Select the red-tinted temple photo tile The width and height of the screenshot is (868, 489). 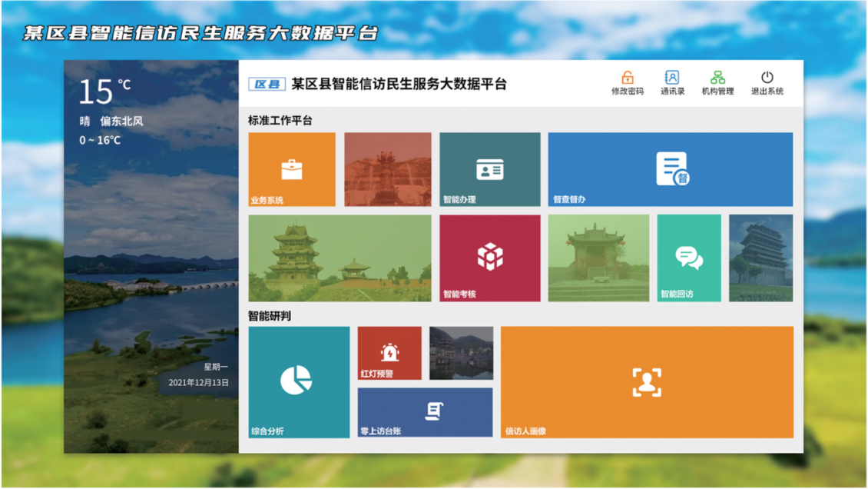click(388, 169)
